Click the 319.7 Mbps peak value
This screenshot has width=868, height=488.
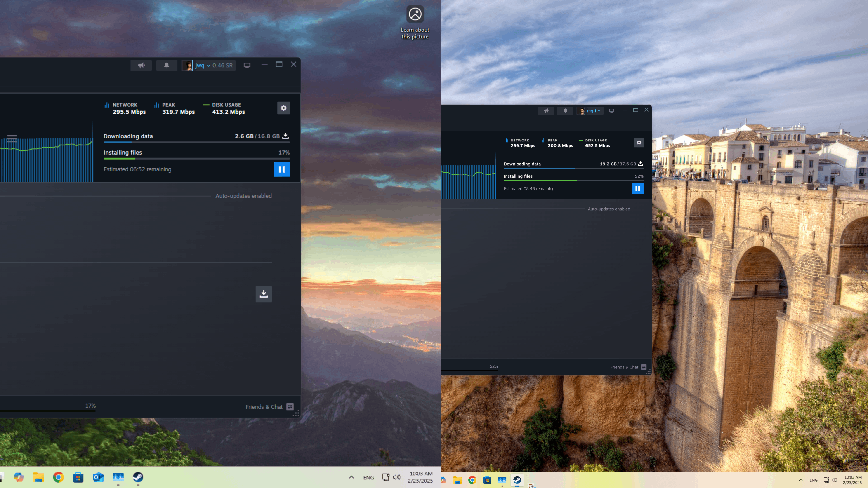179,112
